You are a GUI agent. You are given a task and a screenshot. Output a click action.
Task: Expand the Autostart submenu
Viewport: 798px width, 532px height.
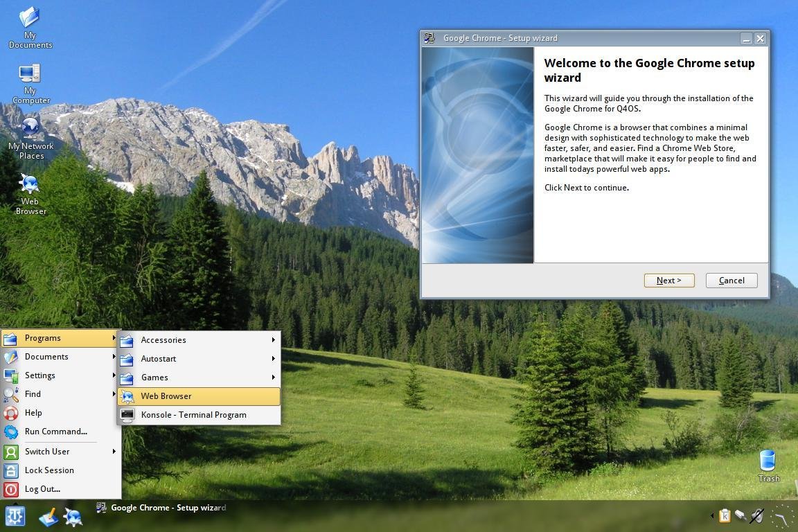coord(199,359)
